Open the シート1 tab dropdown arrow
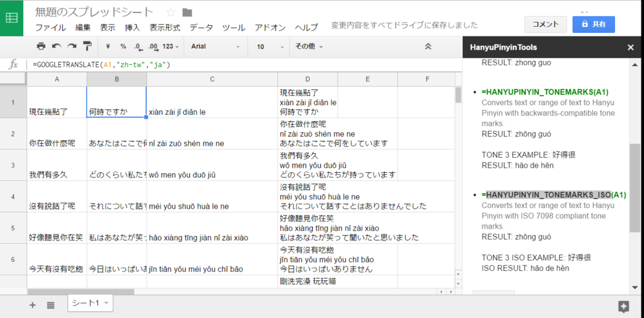Screen dimensions: 644x318 coord(106,303)
